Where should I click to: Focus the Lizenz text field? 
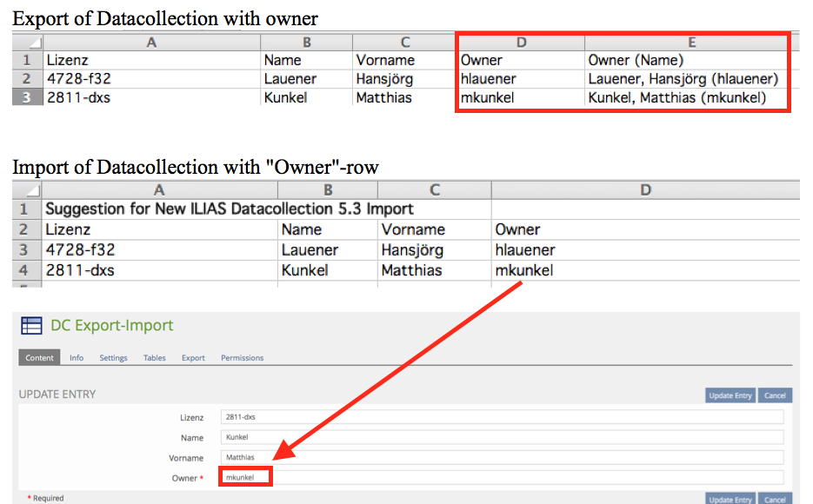pos(502,417)
